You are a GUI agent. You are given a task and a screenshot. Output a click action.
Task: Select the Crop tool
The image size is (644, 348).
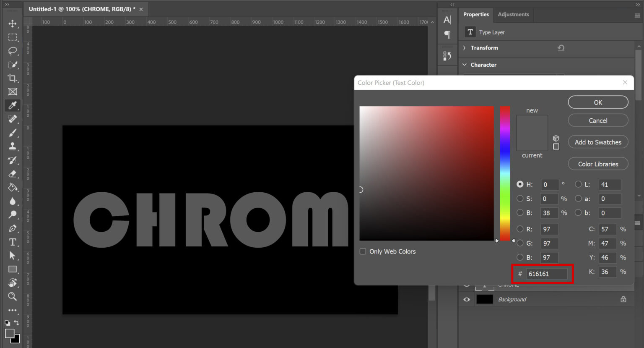(x=12, y=78)
